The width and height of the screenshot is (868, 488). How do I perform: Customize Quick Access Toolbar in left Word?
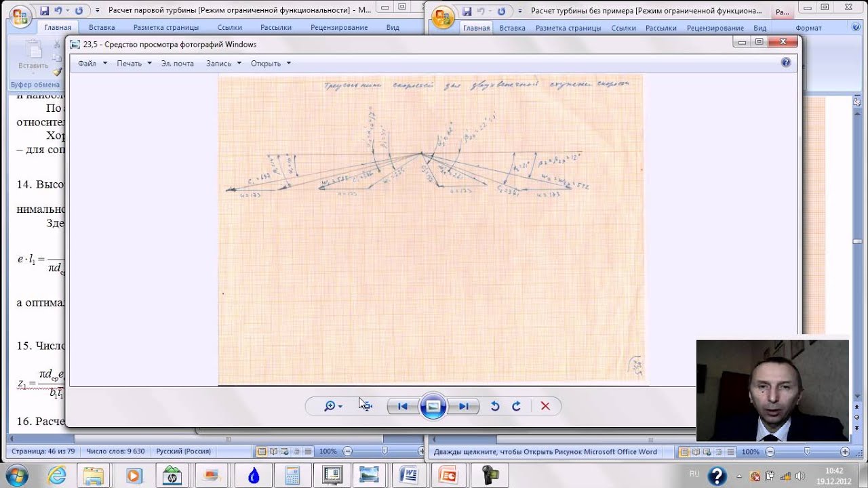coord(97,11)
